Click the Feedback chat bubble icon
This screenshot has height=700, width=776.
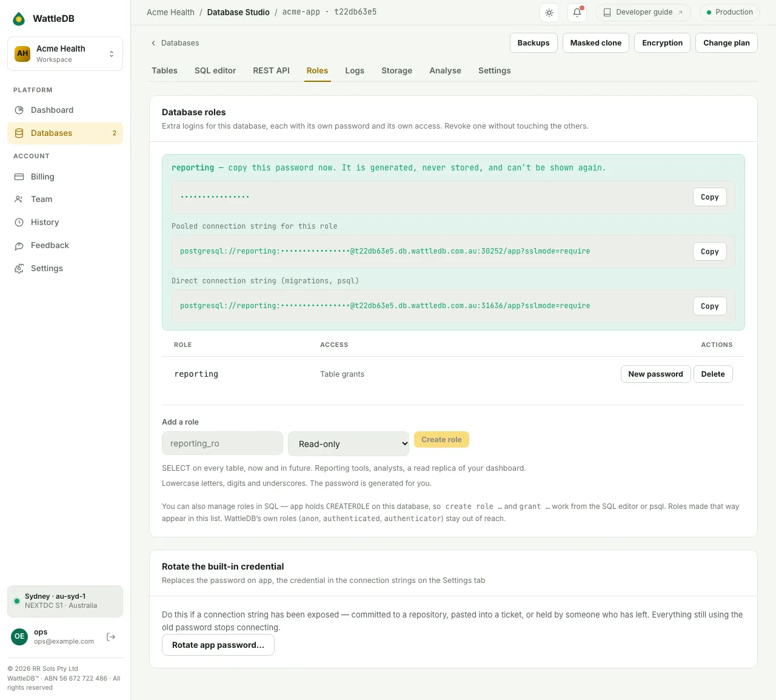pos(19,245)
